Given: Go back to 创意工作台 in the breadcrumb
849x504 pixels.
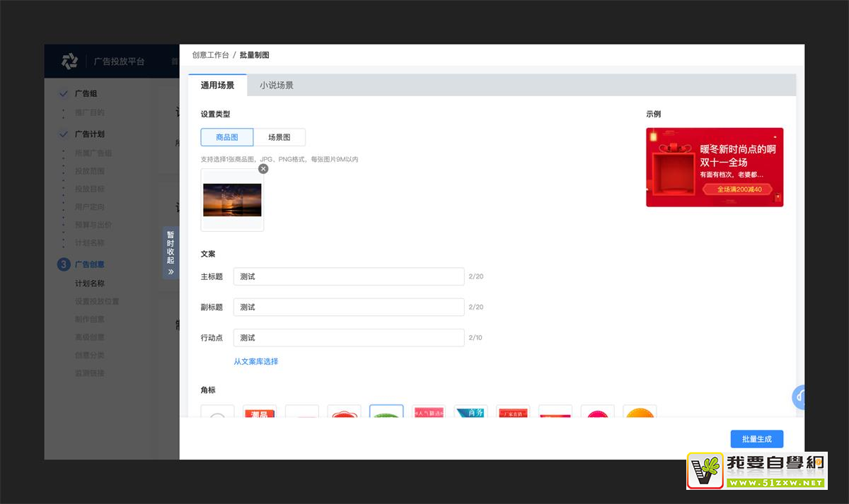Looking at the screenshot, I should (210, 55).
